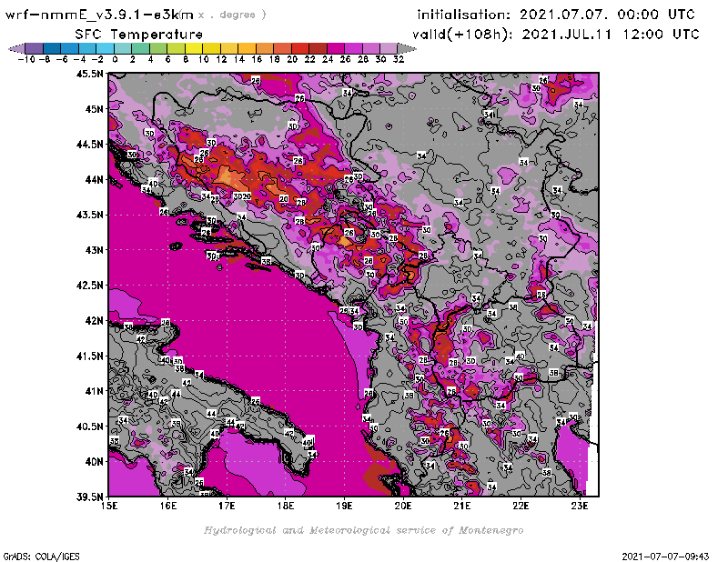Click the magenta legend swatch between 24 and 26
The height and width of the screenshot is (562, 728).
336,48
